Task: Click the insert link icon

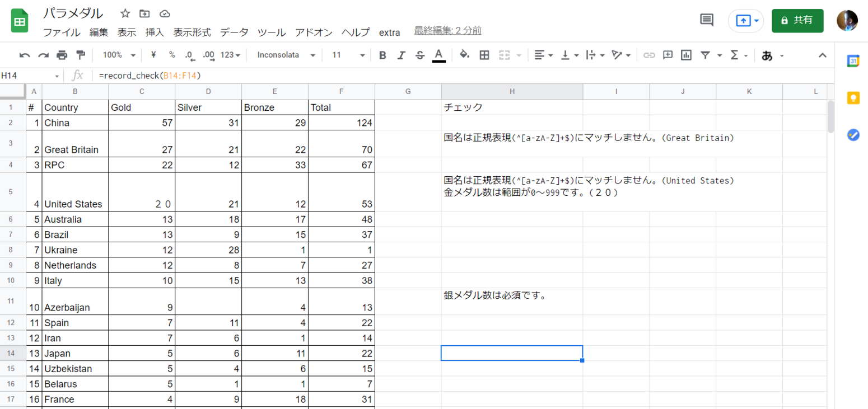Action: coord(650,55)
